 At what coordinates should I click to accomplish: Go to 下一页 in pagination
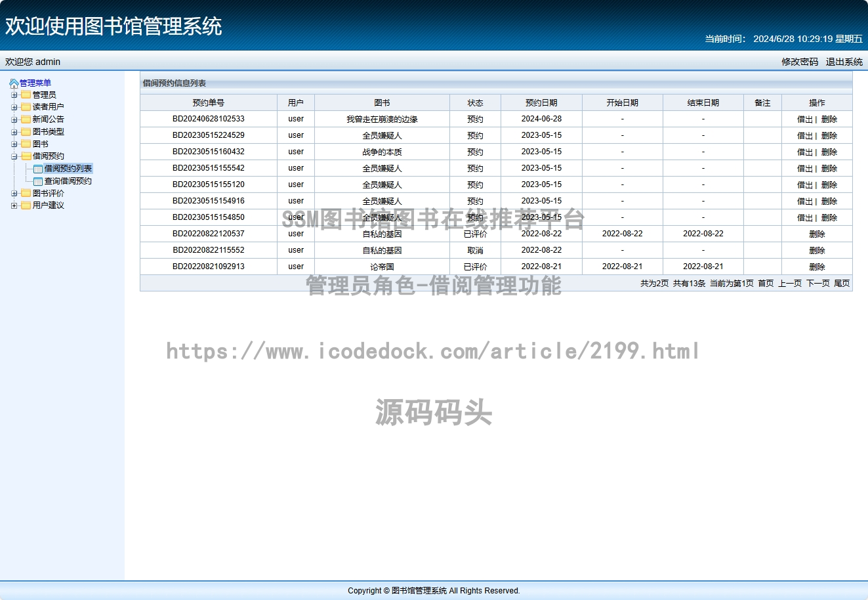[x=818, y=284]
